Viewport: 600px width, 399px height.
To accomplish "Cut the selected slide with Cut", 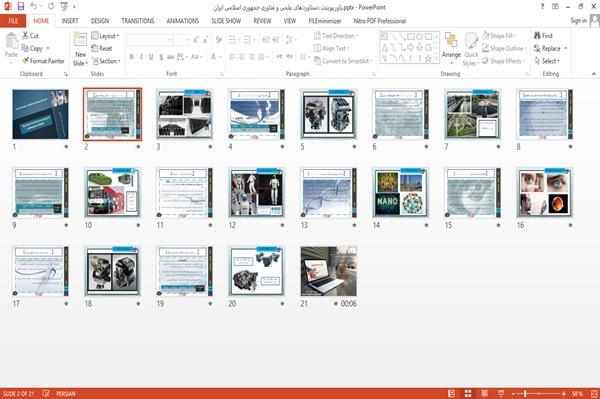I will click(30, 36).
